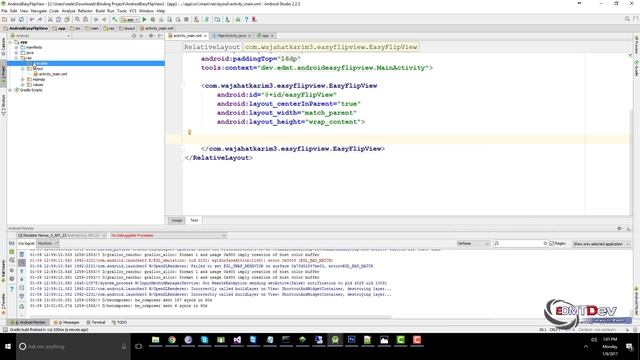The height and width of the screenshot is (360, 640).
Task: Click the Find magnifier icon
Action: 77,20
